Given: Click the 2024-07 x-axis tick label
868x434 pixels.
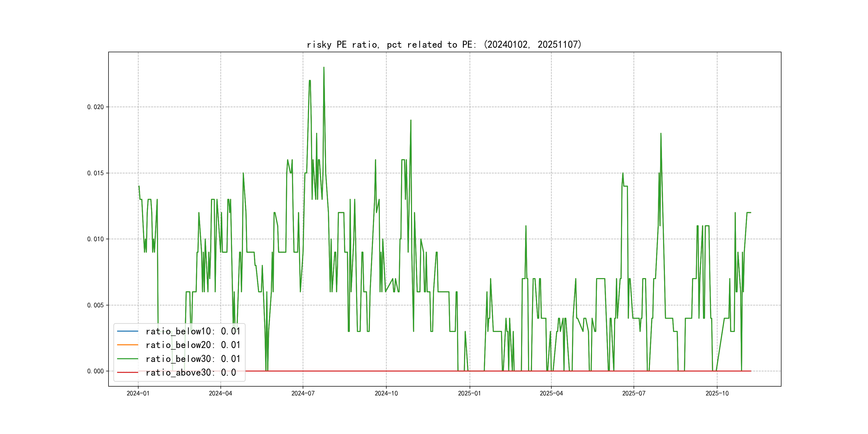Looking at the screenshot, I should [303, 394].
